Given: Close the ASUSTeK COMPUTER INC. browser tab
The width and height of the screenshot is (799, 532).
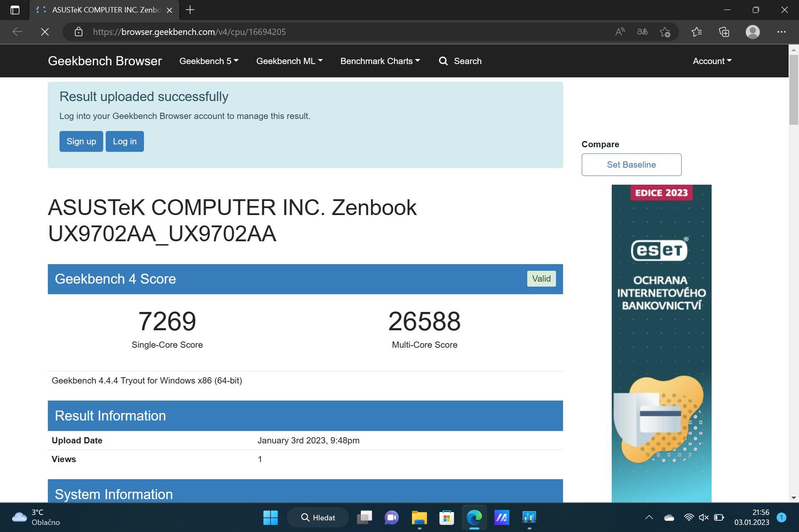Looking at the screenshot, I should pos(169,10).
